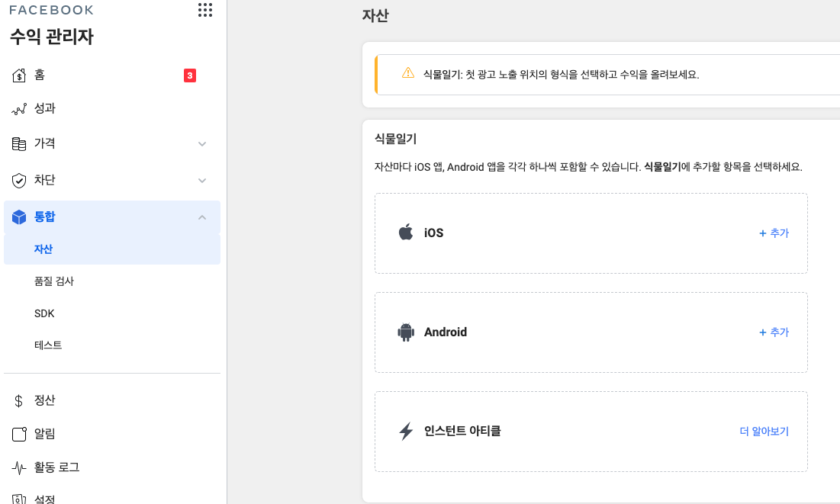Click the red 3 notification badge
The image size is (840, 504).
click(x=190, y=75)
